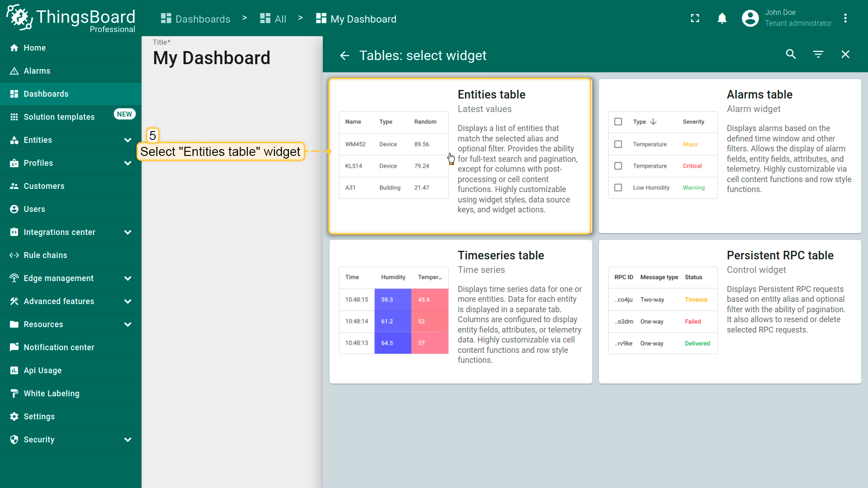Tick the Critical Temperature alarm checkbox
Image resolution: width=868 pixels, height=488 pixels.
coord(618,166)
